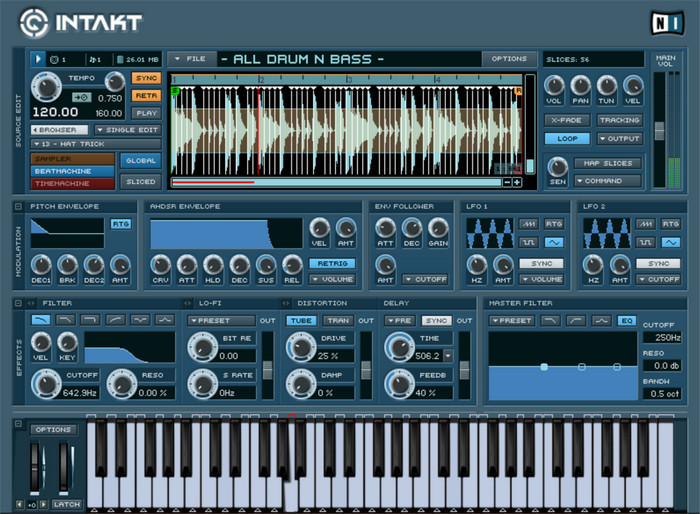Open Env Follower CUTOFF target dropdown
Screen dimensions: 700x514
coord(426,280)
